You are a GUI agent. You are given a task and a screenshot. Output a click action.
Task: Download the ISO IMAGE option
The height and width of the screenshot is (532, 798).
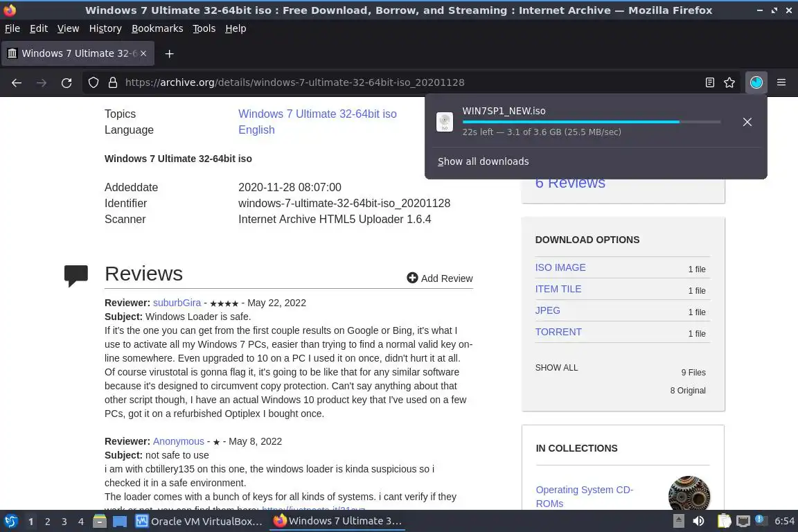coord(560,267)
